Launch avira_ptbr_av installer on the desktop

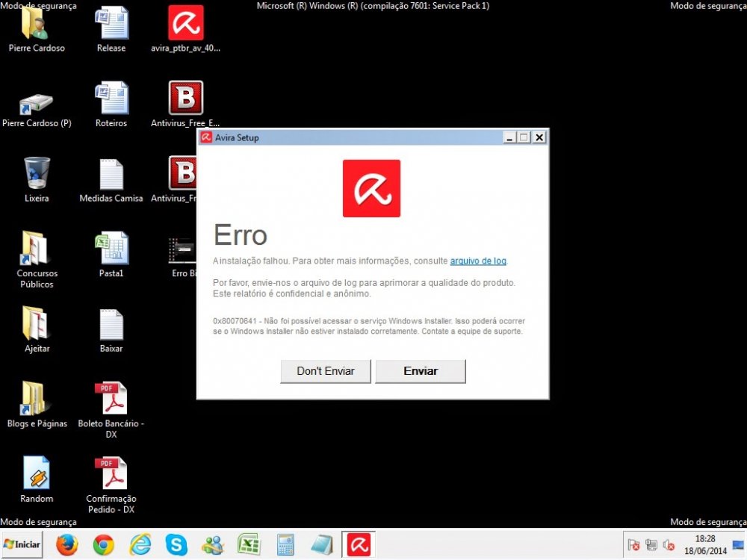tap(185, 30)
